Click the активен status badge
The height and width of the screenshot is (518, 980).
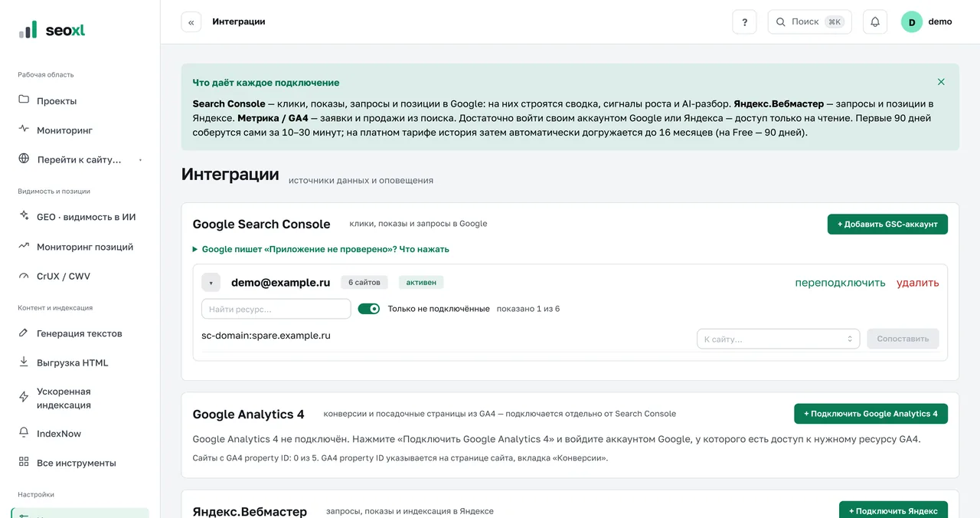[x=421, y=283]
